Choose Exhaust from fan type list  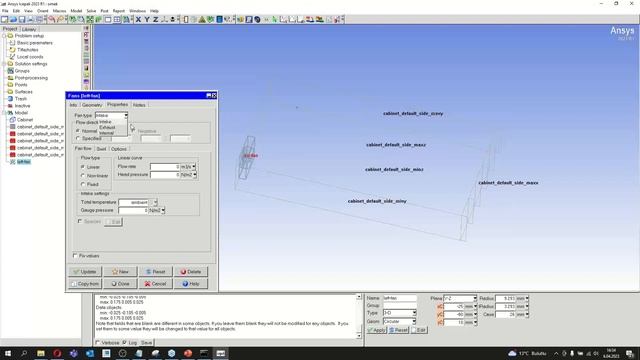[107, 127]
